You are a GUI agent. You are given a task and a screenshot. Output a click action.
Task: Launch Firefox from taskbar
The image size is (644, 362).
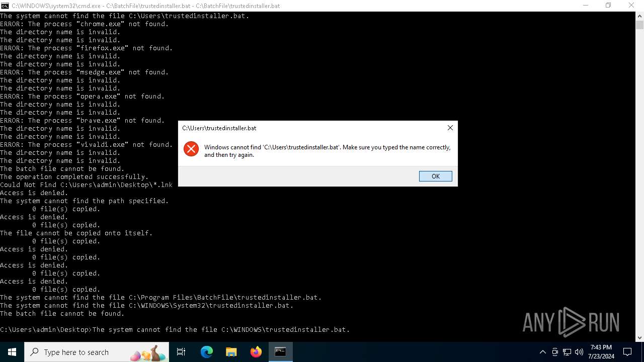coord(256,352)
